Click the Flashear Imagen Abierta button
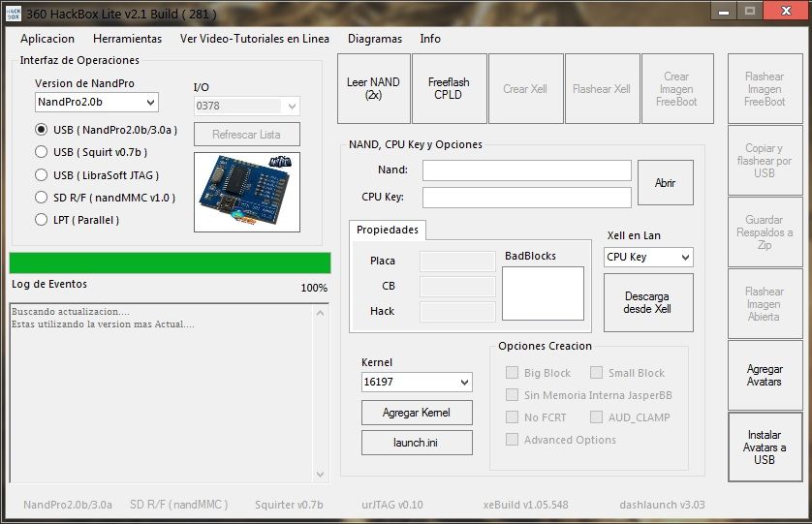The height and width of the screenshot is (524, 812). [x=765, y=304]
